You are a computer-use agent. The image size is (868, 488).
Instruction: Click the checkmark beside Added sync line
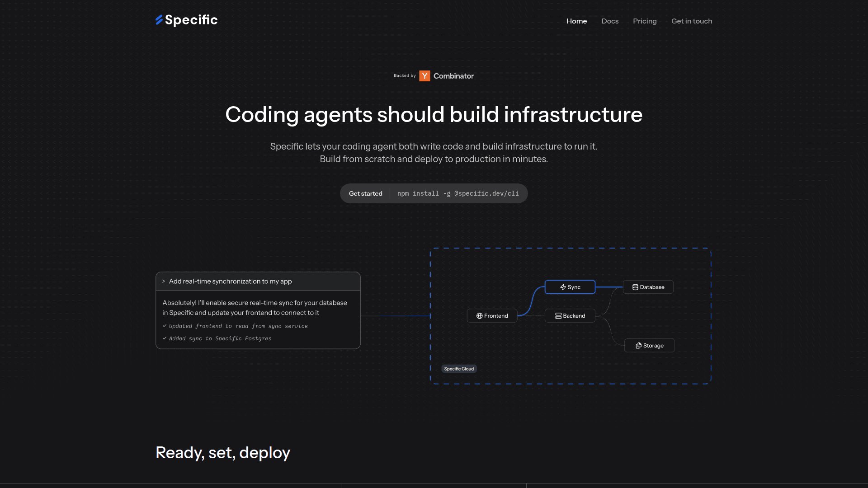coord(165,338)
